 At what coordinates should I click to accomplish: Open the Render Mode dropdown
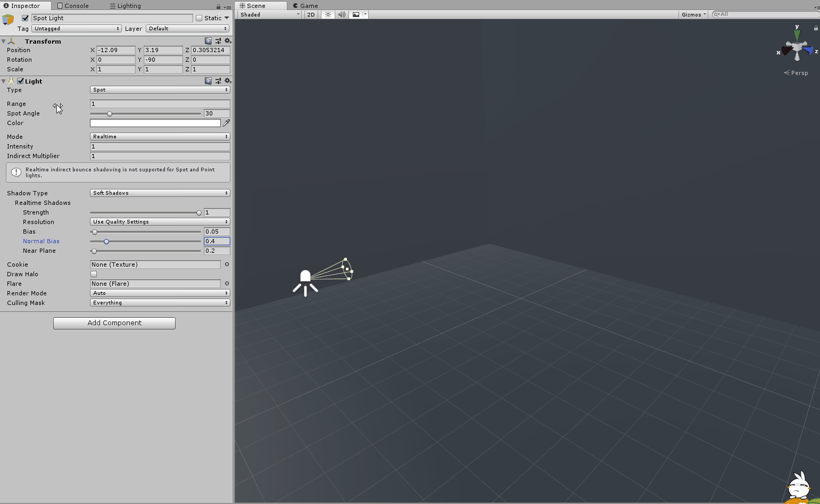tap(160, 293)
